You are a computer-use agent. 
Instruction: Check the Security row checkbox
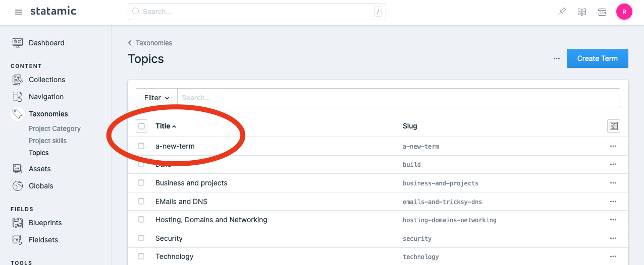pyautogui.click(x=141, y=238)
